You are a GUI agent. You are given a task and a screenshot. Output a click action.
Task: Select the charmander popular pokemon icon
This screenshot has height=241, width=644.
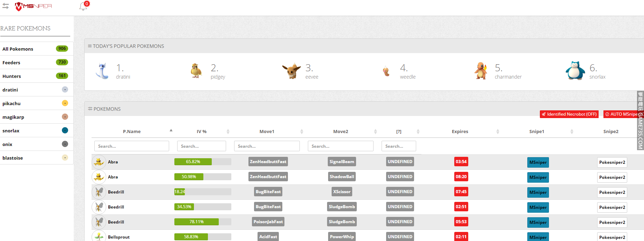click(481, 71)
